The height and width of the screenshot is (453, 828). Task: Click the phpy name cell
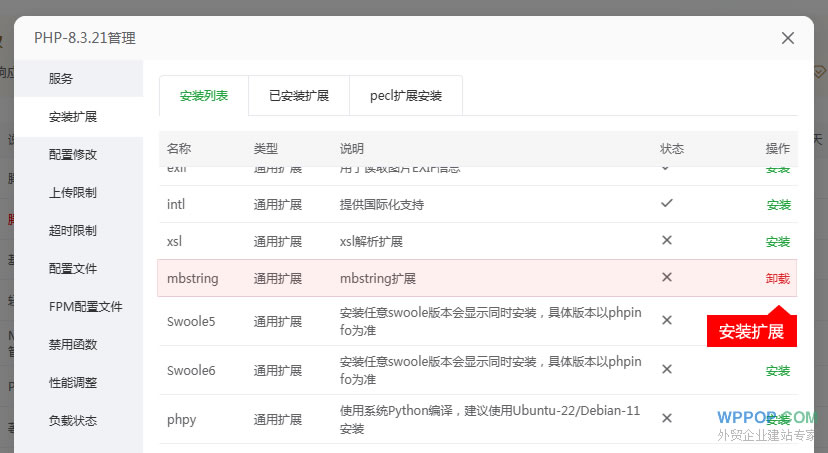(x=181, y=420)
